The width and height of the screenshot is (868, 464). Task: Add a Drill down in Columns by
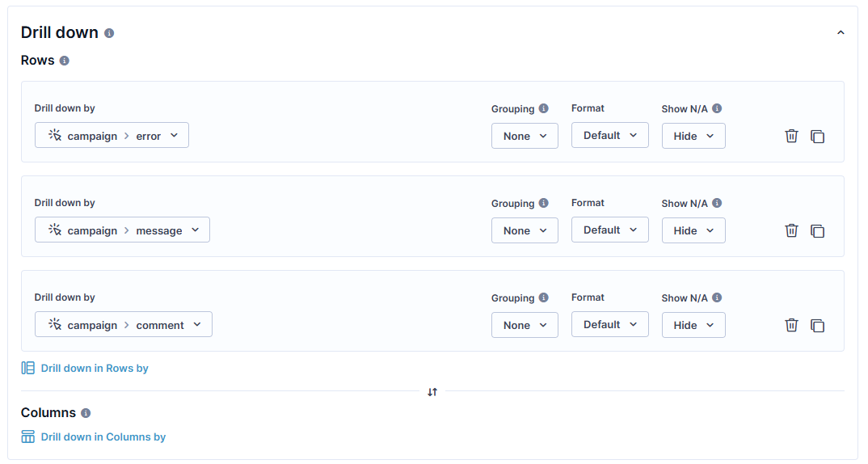[94, 437]
